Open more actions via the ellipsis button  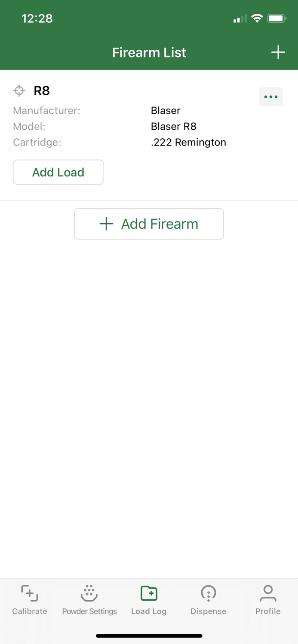point(270,97)
